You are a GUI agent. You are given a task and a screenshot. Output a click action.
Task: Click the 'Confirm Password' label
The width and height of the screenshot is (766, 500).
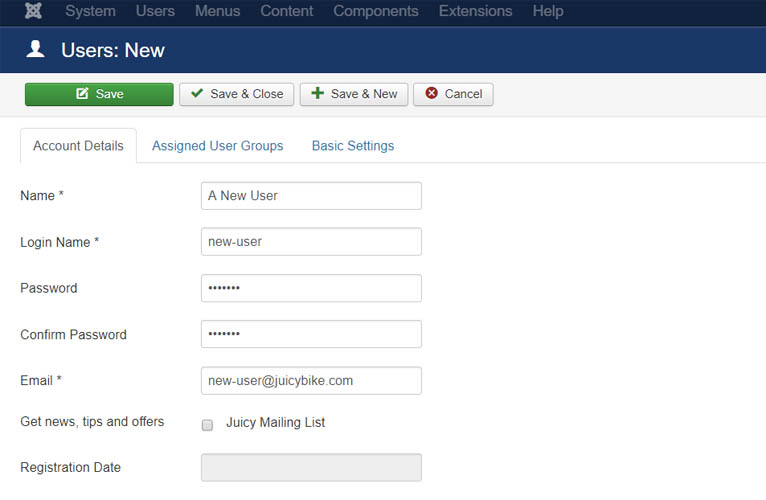[x=73, y=334]
